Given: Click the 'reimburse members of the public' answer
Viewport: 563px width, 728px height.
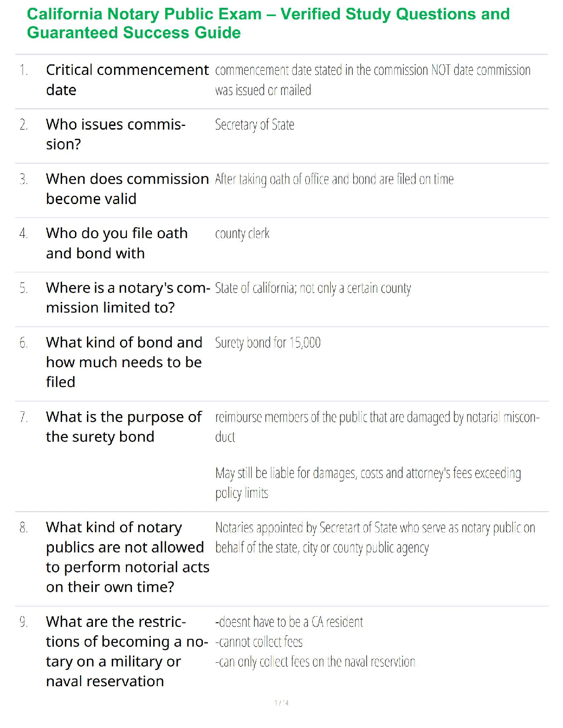Looking at the screenshot, I should 377,427.
